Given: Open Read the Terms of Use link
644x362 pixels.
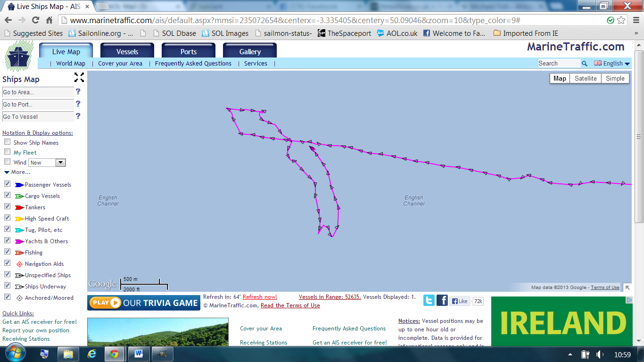Looking at the screenshot, I should point(290,305).
